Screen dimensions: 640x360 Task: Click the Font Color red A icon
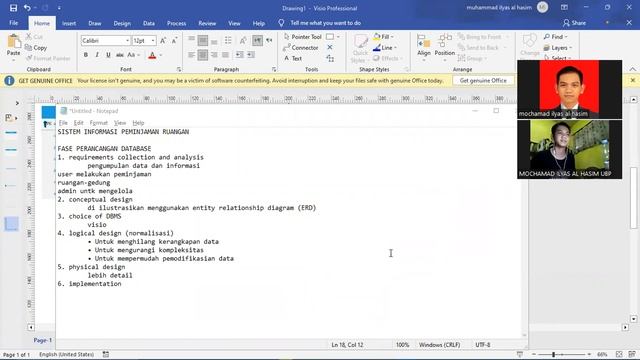point(152,55)
